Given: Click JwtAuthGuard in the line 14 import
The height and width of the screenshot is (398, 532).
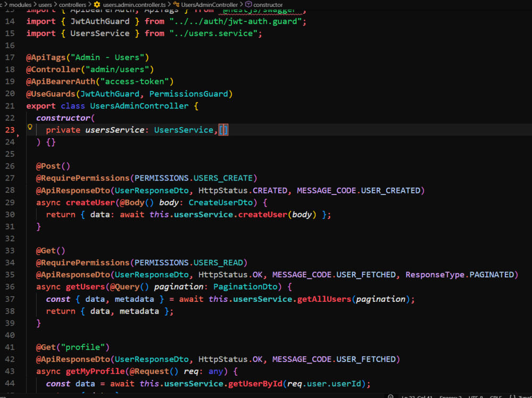Looking at the screenshot, I should click(100, 21).
